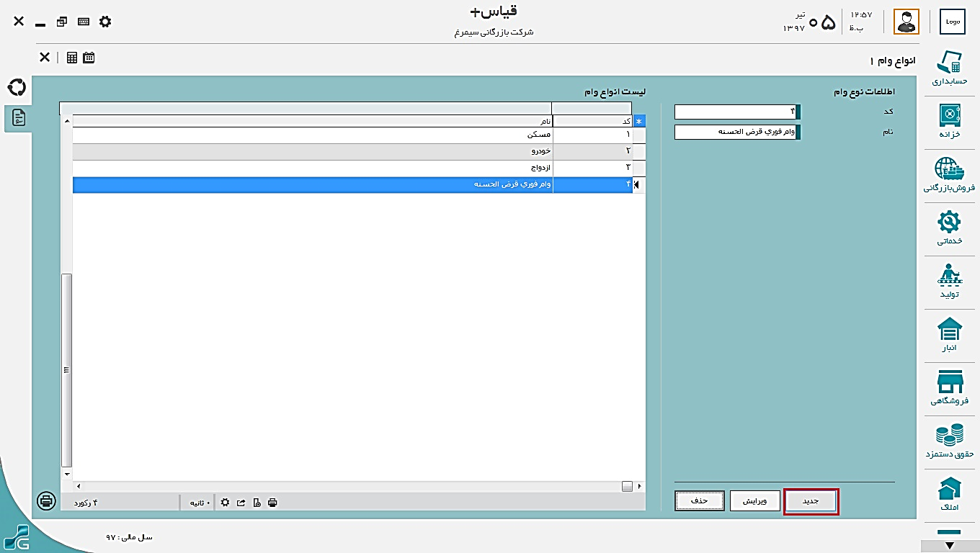Open the خزانه (treasury) module
The width and height of the screenshot is (980, 553).
949,121
